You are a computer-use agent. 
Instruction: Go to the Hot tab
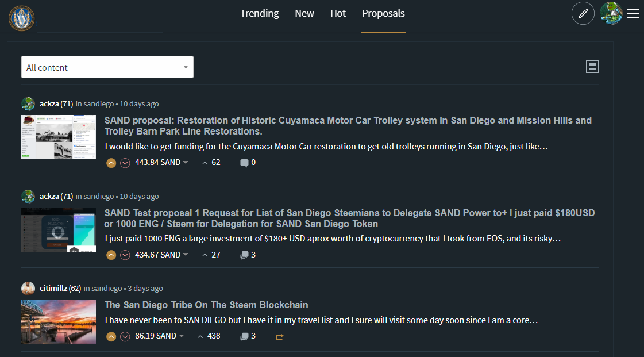[338, 14]
